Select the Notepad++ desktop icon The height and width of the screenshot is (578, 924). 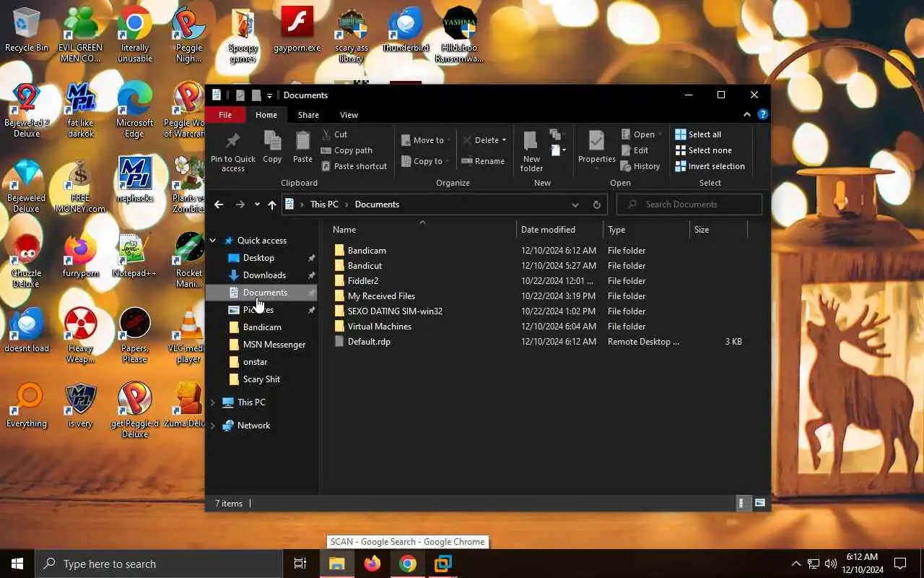click(x=134, y=256)
